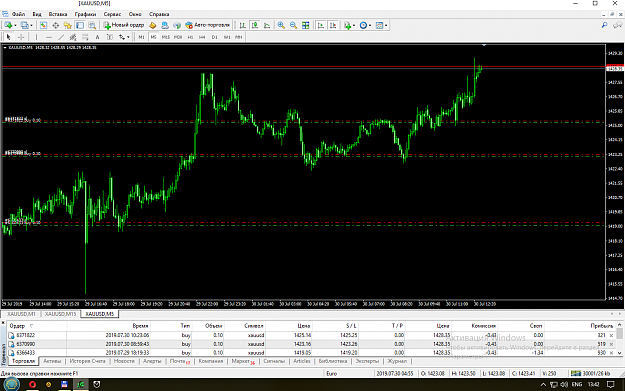Switch to M1 timeframe
The width and height of the screenshot is (625, 391).
coord(141,37)
